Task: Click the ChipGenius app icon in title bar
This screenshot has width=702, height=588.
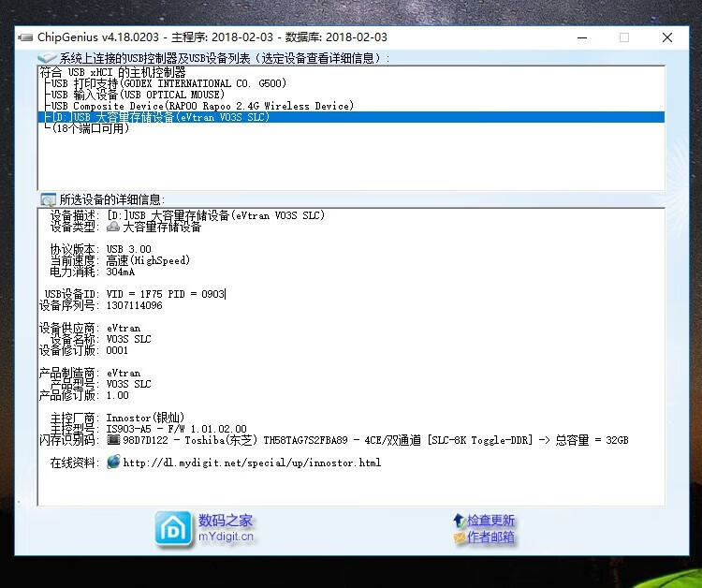Action: pyautogui.click(x=25, y=37)
